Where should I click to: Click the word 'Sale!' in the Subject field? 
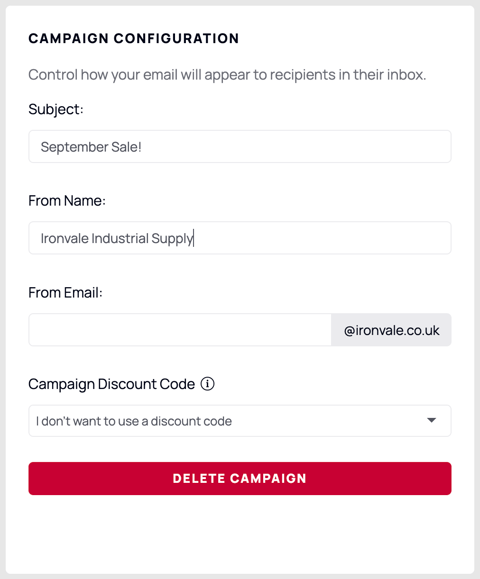(126, 147)
